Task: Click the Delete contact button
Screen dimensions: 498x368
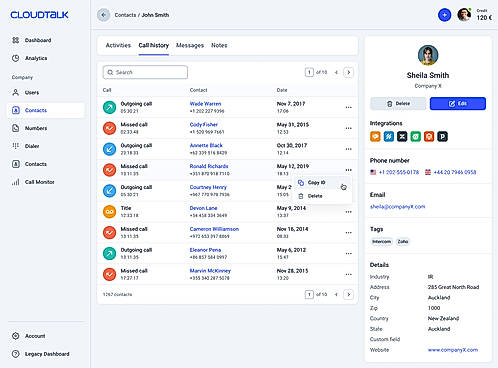Action: [398, 104]
